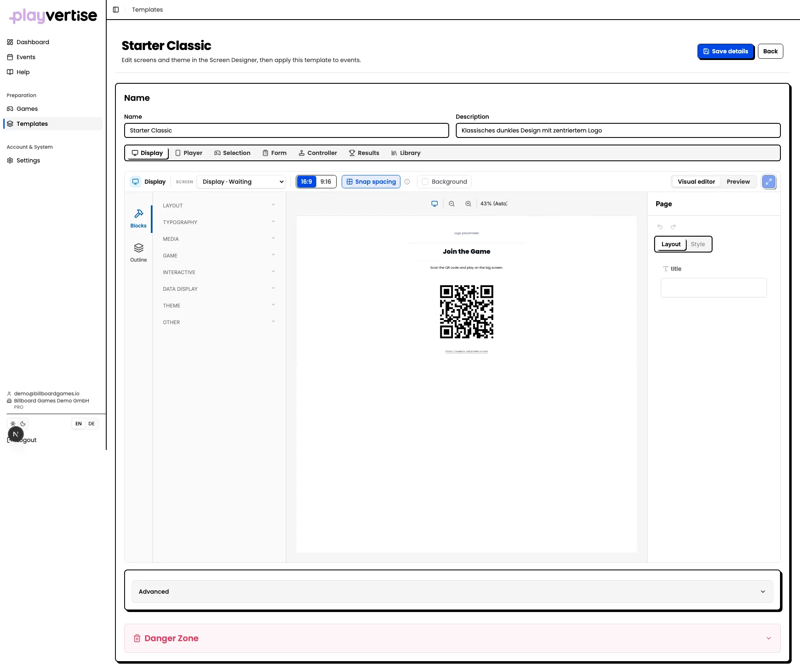Open the Library tab
Image resolution: width=800 pixels, height=672 pixels.
click(x=406, y=153)
